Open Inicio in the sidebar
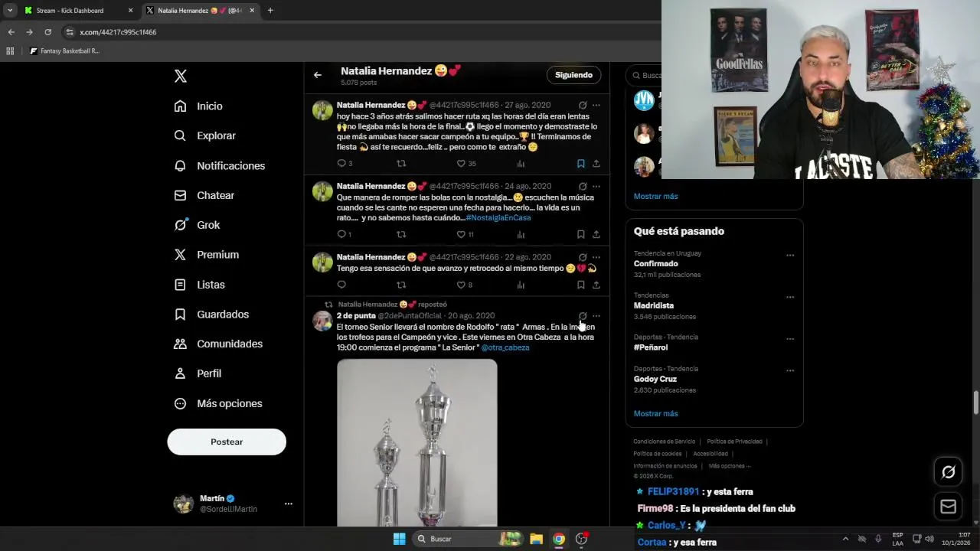This screenshot has width=980, height=551. tap(198, 106)
